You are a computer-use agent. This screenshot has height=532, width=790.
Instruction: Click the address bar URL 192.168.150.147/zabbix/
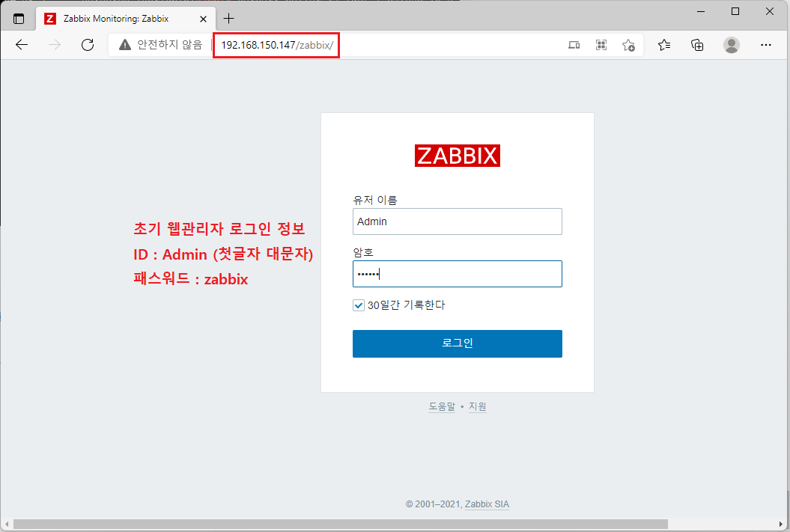tap(277, 45)
